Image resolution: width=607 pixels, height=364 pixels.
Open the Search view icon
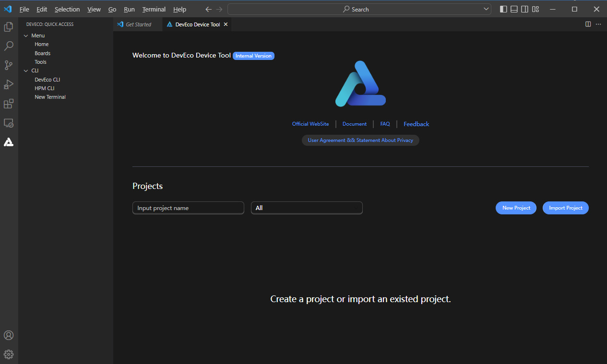point(9,46)
